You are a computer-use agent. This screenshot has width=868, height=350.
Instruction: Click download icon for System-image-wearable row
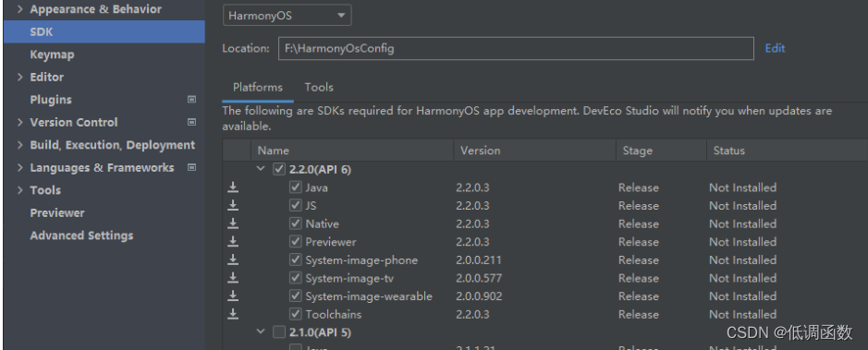233,296
